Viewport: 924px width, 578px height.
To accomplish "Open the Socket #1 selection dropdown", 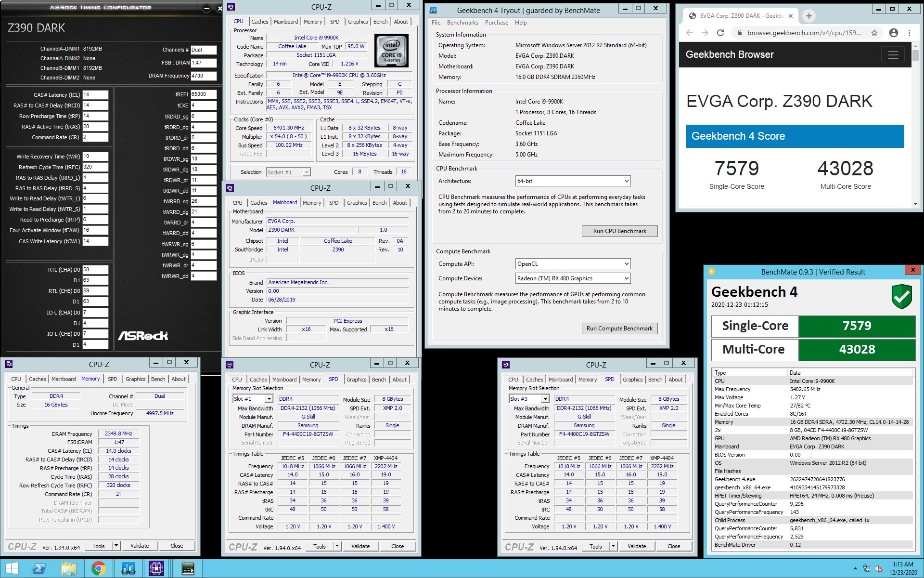I will [288, 172].
